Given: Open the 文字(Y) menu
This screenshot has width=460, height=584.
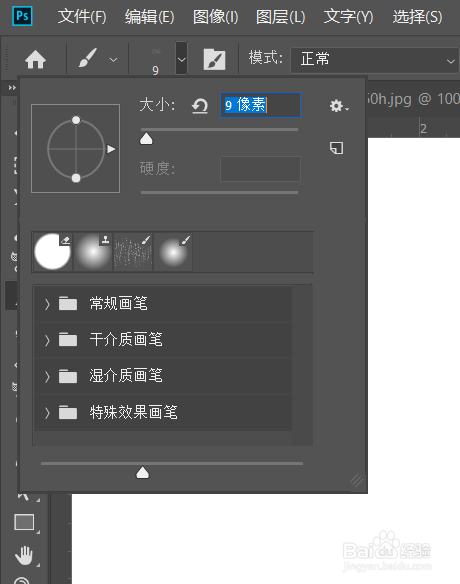Looking at the screenshot, I should tap(348, 17).
